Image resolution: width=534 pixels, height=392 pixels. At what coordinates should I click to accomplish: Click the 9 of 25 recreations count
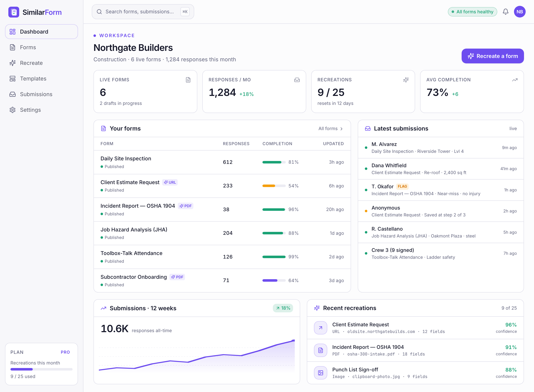click(509, 308)
